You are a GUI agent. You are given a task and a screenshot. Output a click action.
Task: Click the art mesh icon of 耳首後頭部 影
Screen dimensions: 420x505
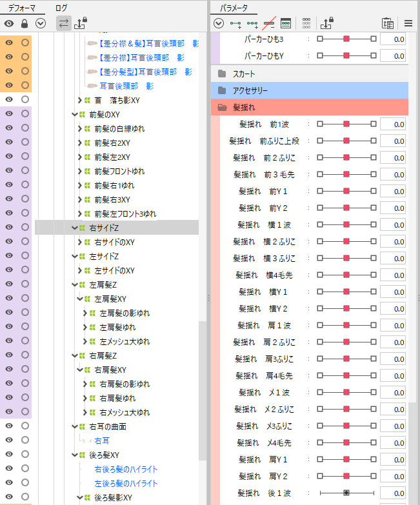(x=92, y=86)
